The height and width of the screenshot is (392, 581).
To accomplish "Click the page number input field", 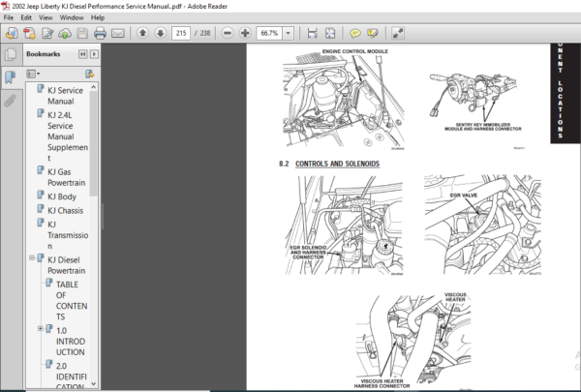I will click(x=181, y=33).
